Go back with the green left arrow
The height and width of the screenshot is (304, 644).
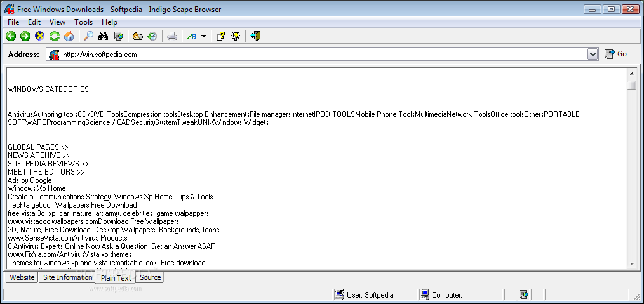tap(11, 37)
